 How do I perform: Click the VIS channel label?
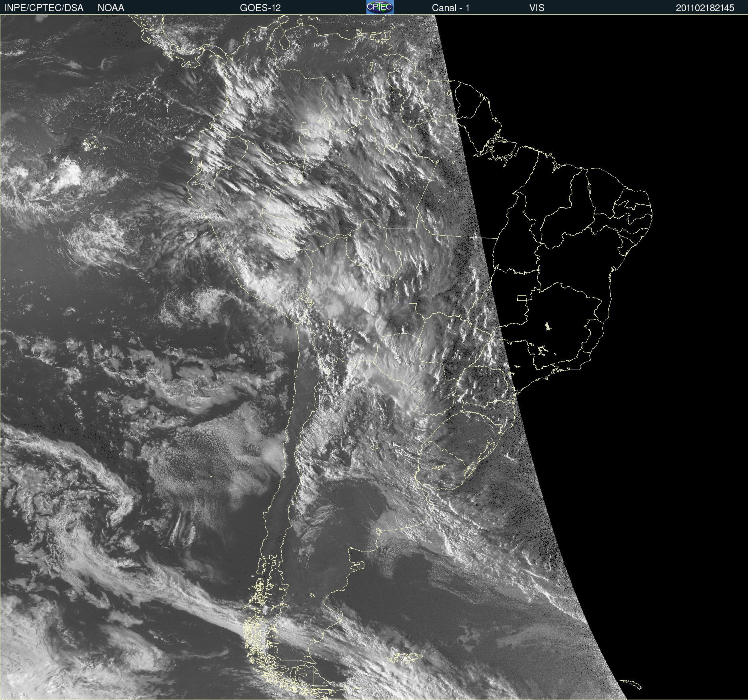point(537,8)
